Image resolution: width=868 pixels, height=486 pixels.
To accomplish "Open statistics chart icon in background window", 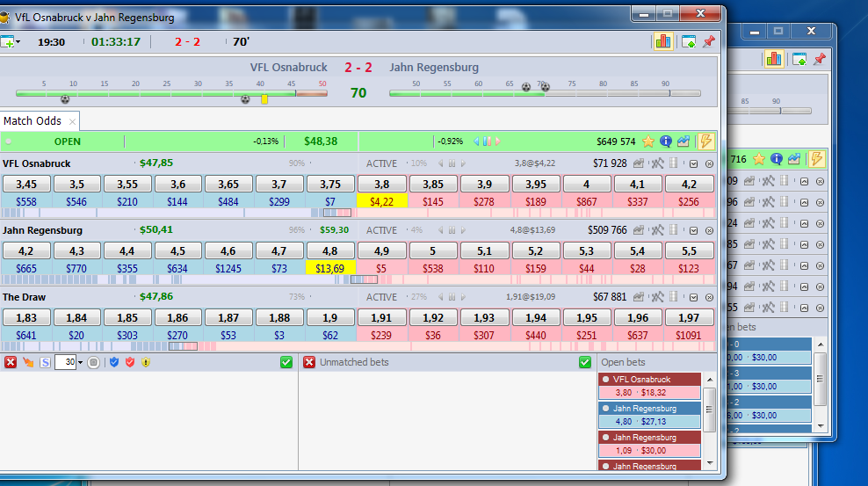I will [x=774, y=59].
